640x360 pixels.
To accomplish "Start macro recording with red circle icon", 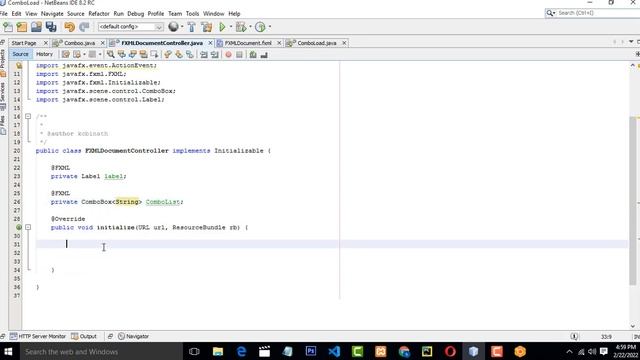I will pos(229,55).
